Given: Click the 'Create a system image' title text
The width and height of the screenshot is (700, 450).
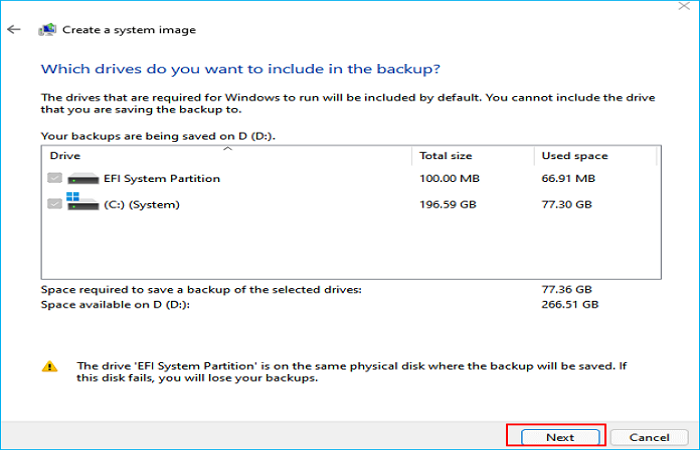Looking at the screenshot, I should [129, 30].
